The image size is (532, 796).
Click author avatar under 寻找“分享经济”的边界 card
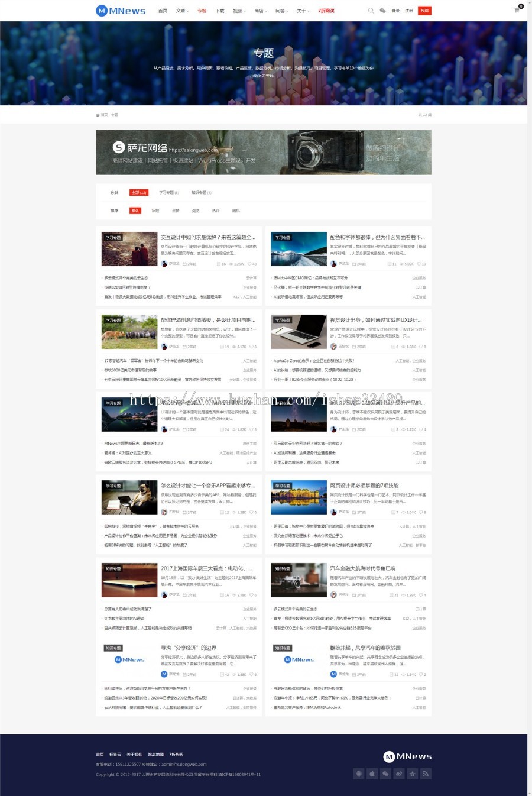tap(164, 674)
